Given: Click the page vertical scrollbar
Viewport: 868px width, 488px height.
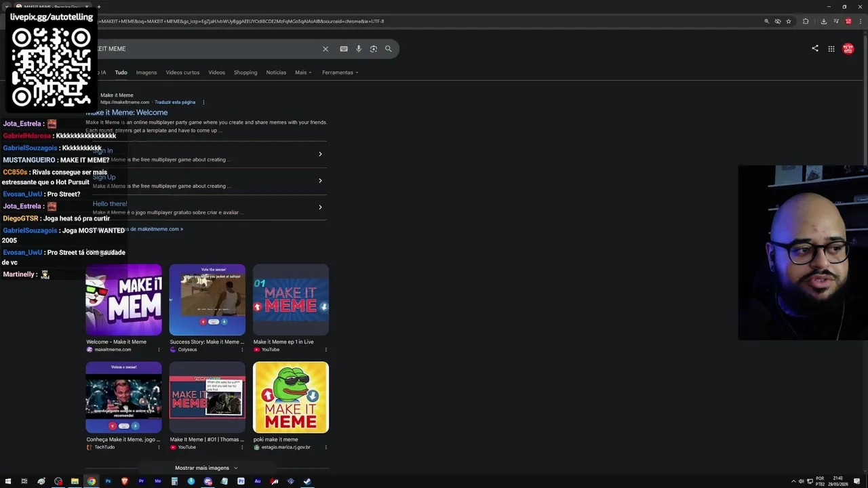Looking at the screenshot, I should [x=865, y=98].
